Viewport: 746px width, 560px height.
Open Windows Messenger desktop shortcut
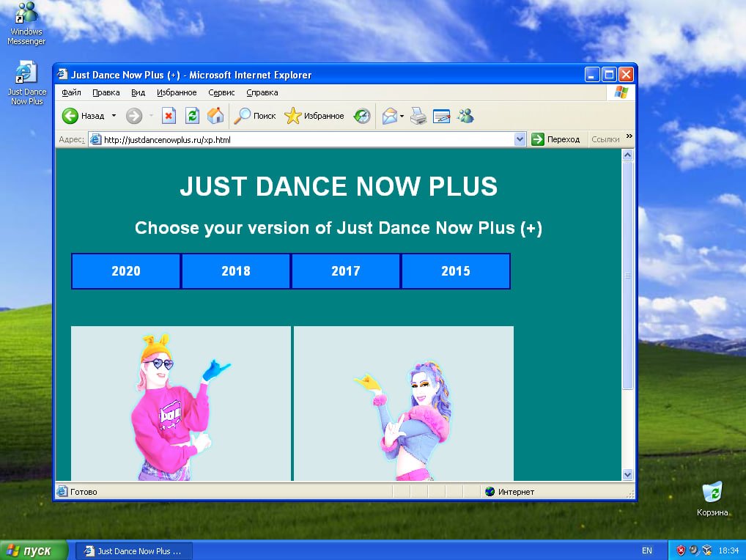pos(26,23)
